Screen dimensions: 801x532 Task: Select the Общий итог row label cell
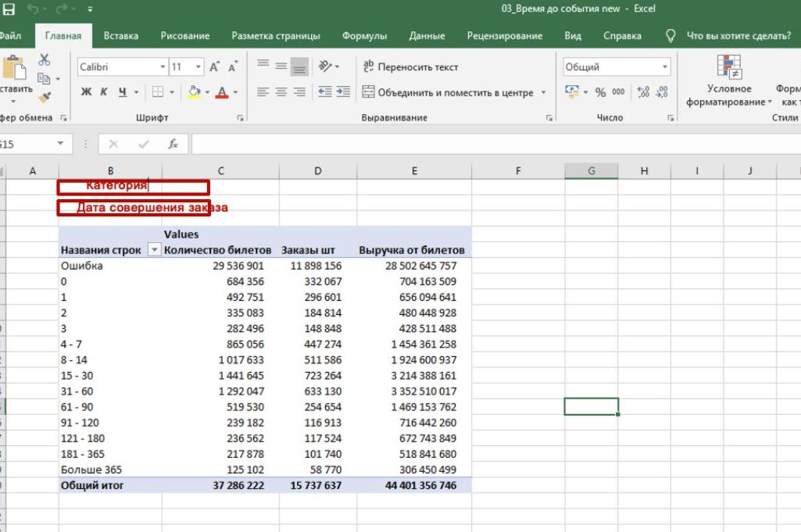92,485
